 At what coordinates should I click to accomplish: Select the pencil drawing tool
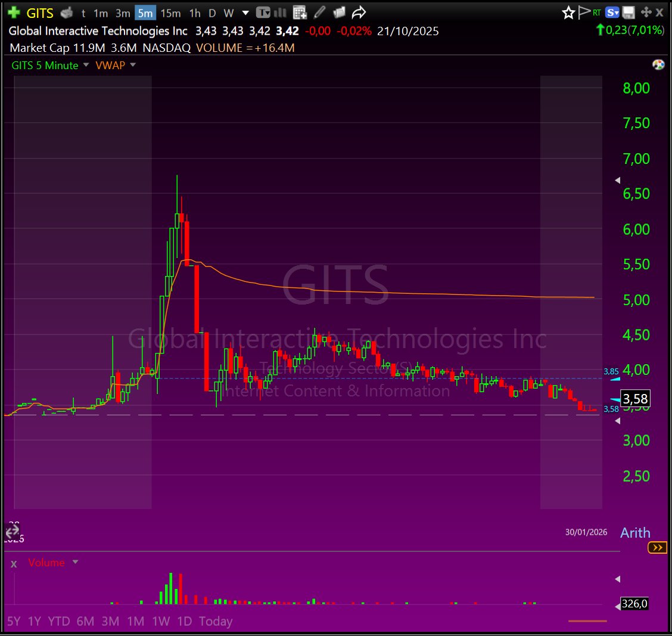coord(319,13)
